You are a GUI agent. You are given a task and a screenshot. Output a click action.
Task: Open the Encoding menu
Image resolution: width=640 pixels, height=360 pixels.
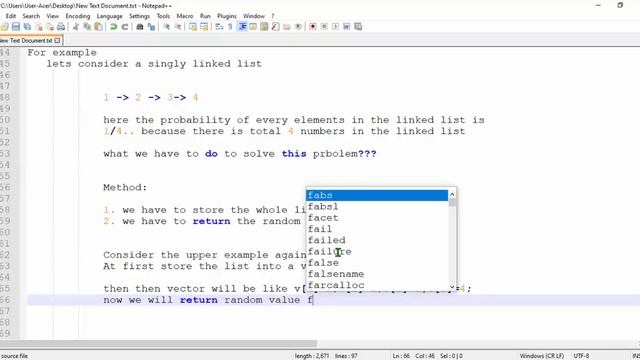pos(78,16)
